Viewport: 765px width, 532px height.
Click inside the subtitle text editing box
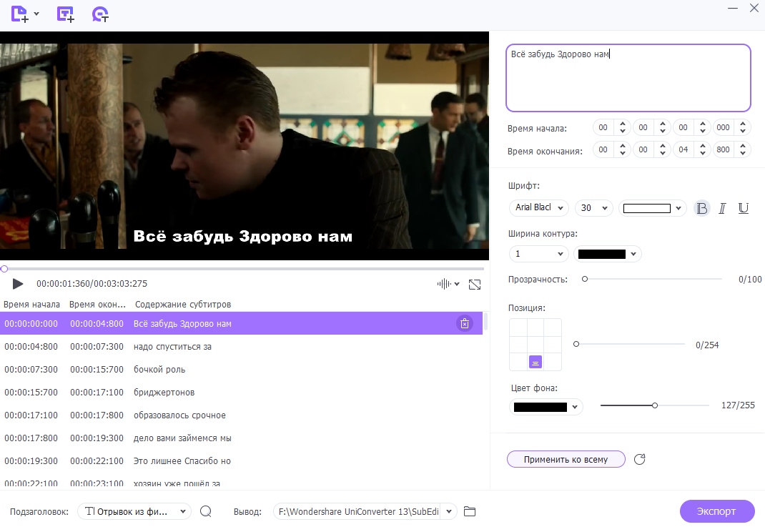point(628,78)
